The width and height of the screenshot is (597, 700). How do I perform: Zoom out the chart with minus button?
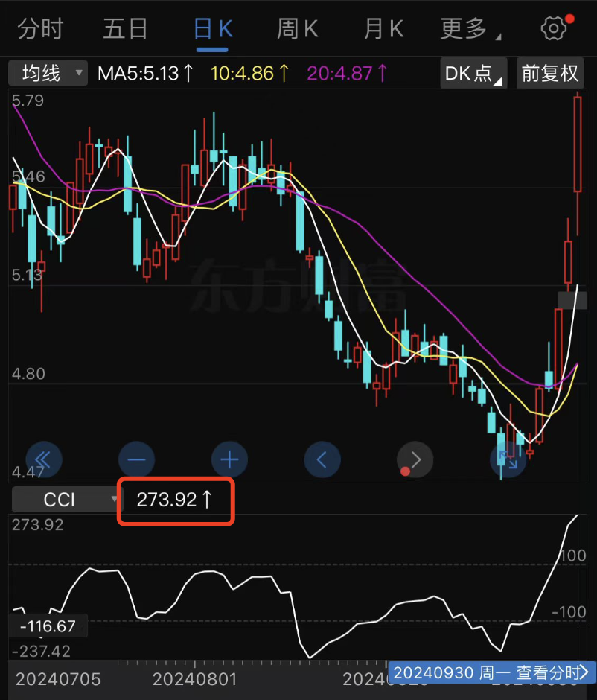136,459
